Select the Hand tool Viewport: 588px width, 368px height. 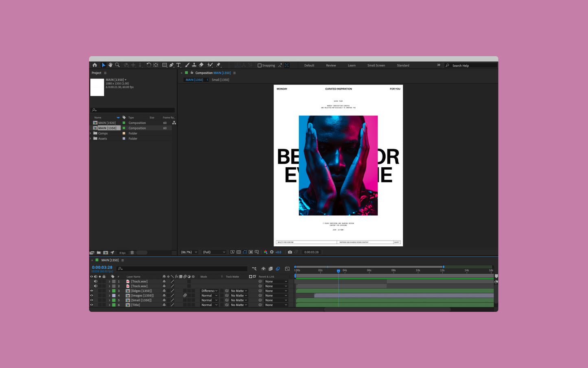[110, 65]
